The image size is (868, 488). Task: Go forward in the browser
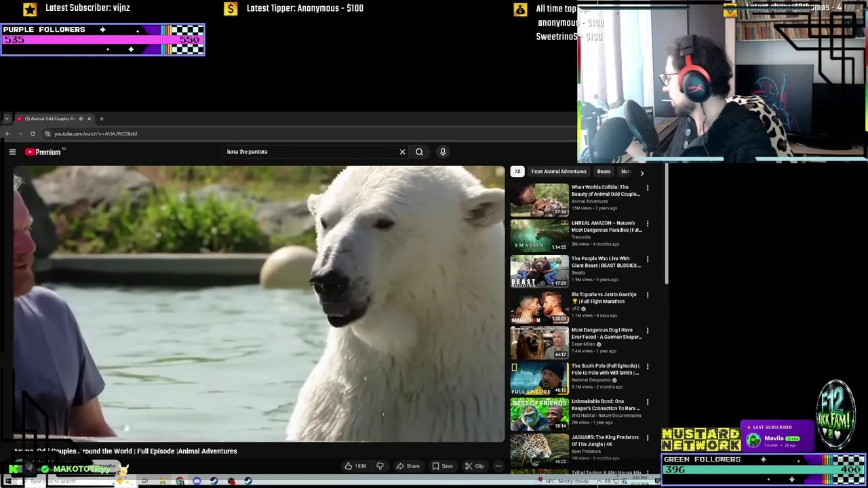19,134
